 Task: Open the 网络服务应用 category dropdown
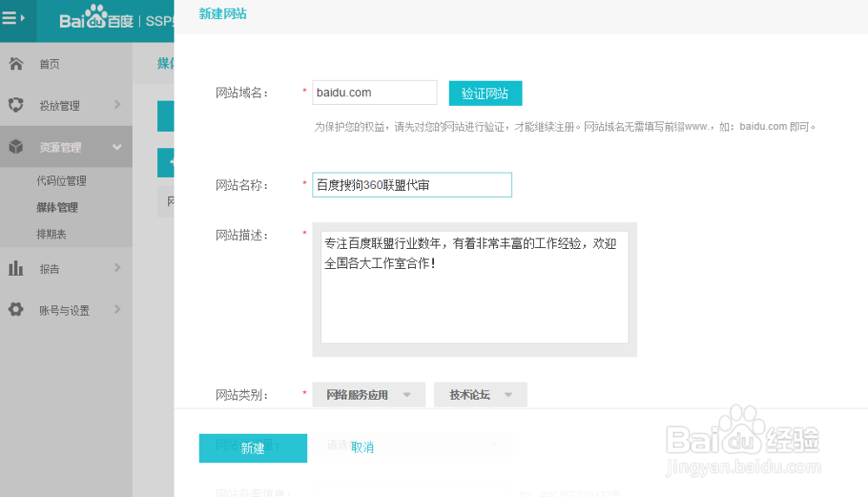tap(369, 395)
